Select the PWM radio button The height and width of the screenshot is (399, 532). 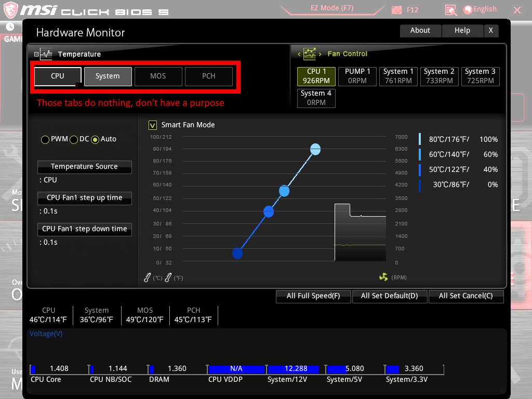[45, 139]
